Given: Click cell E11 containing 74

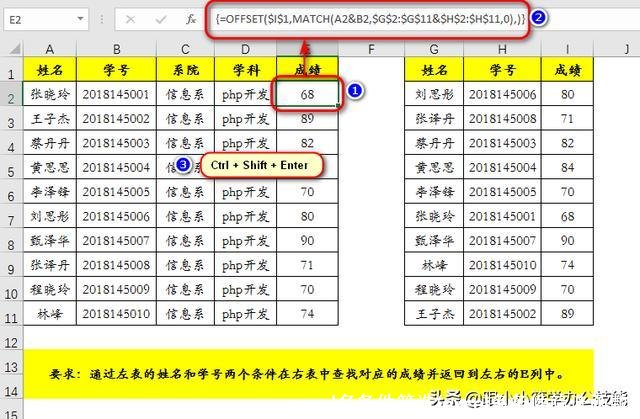Looking at the screenshot, I should 307,313.
